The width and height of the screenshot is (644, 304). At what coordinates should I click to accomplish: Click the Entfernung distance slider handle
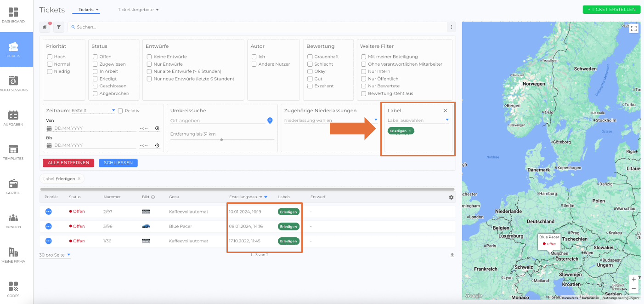pos(222,139)
